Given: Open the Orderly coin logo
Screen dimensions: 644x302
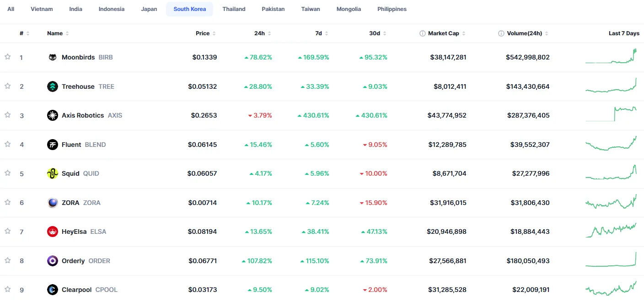Looking at the screenshot, I should 53,261.
